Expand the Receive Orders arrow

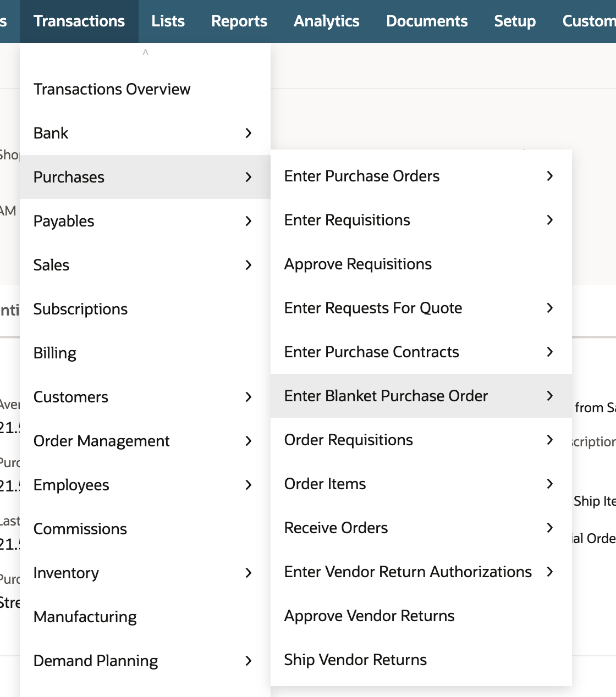[550, 528]
